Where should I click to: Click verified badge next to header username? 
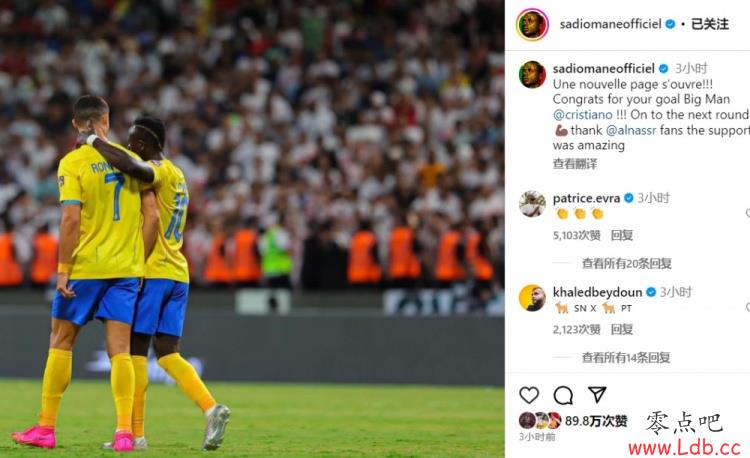click(671, 24)
